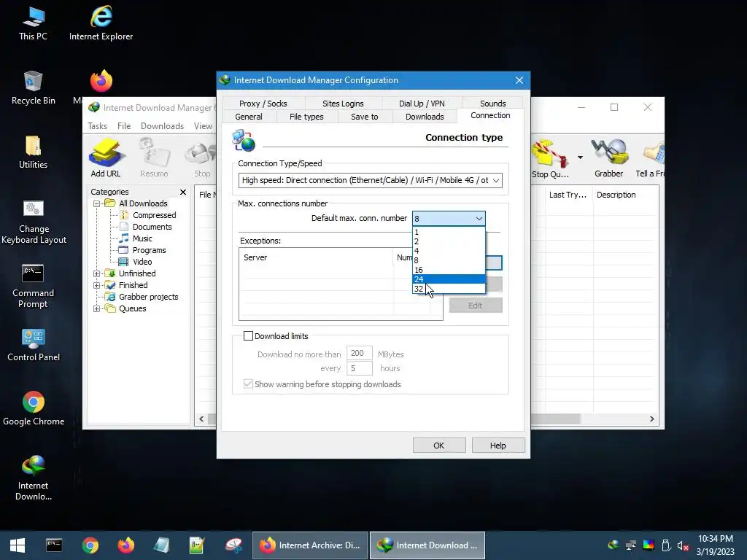Image resolution: width=747 pixels, height=560 pixels.
Task: Click the volume muted tray icon
Action: click(683, 545)
